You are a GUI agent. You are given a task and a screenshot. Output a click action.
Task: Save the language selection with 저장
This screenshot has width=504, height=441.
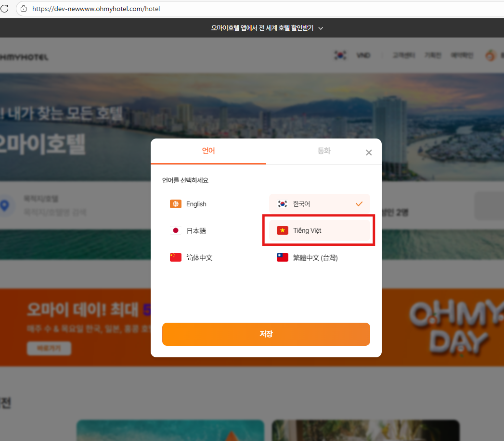click(266, 334)
